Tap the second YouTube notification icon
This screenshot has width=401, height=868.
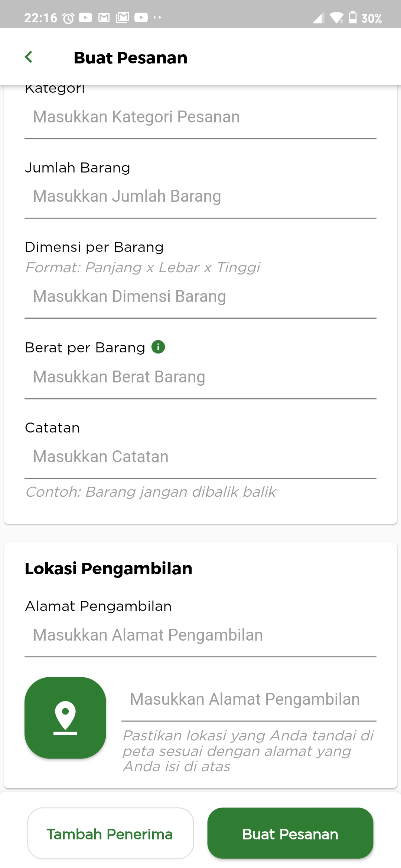141,17
